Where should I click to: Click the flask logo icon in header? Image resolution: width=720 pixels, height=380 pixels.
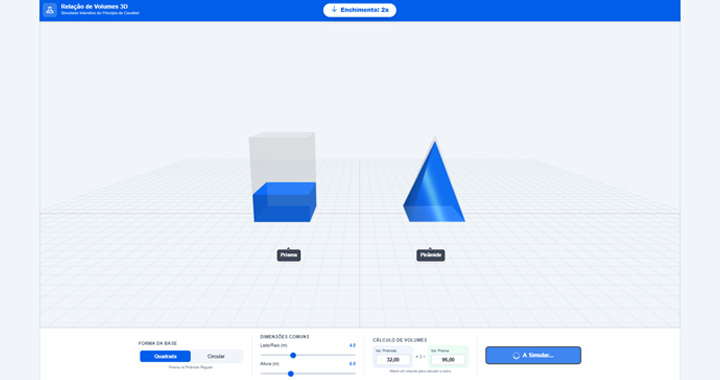pos(50,10)
